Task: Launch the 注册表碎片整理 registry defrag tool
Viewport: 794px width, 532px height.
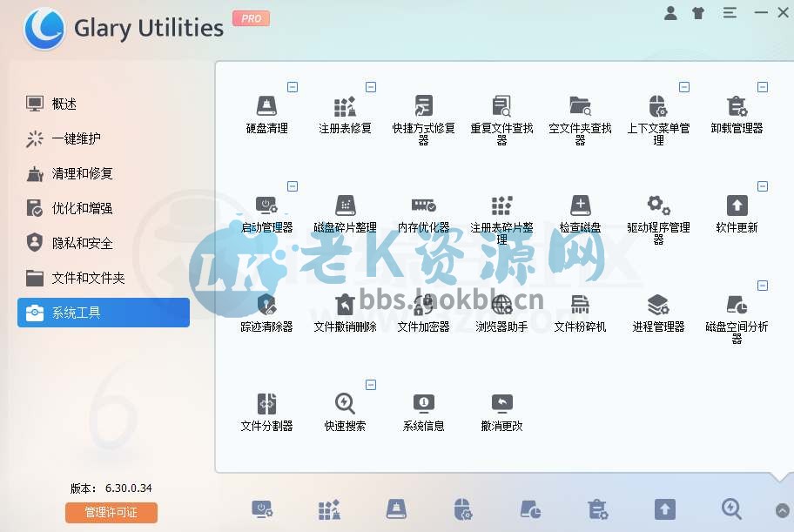Action: (501, 219)
